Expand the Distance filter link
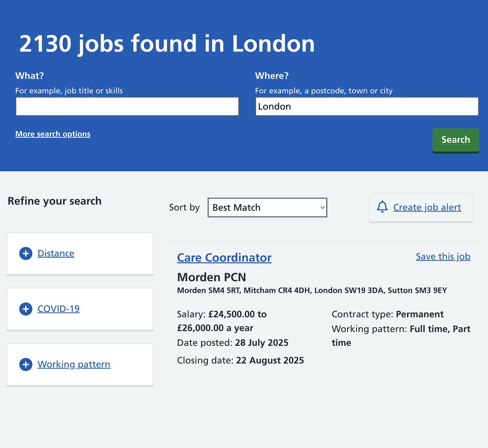This screenshot has height=448, width=488. pos(56,254)
